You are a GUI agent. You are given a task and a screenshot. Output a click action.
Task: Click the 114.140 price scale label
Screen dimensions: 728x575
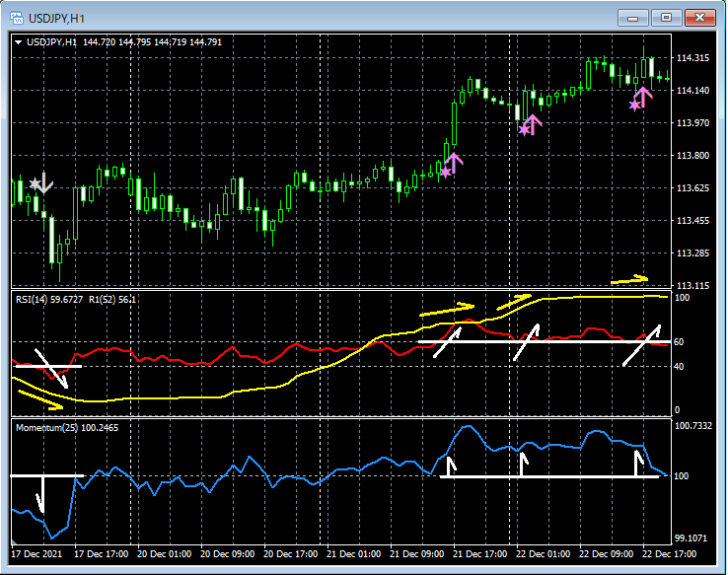click(x=692, y=91)
